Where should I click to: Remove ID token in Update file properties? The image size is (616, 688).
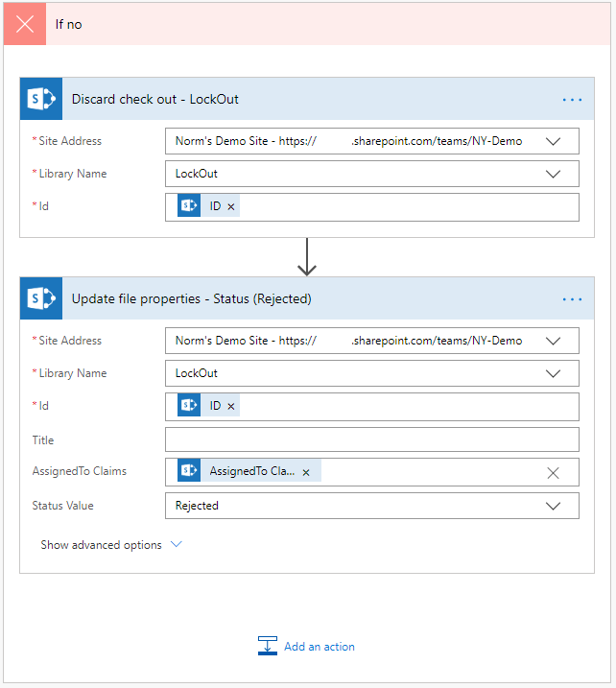[x=231, y=407]
